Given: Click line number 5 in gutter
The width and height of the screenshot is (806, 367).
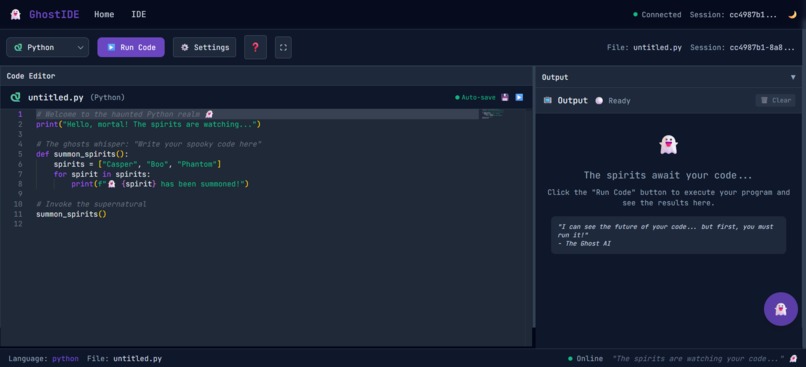Looking at the screenshot, I should 20,154.
